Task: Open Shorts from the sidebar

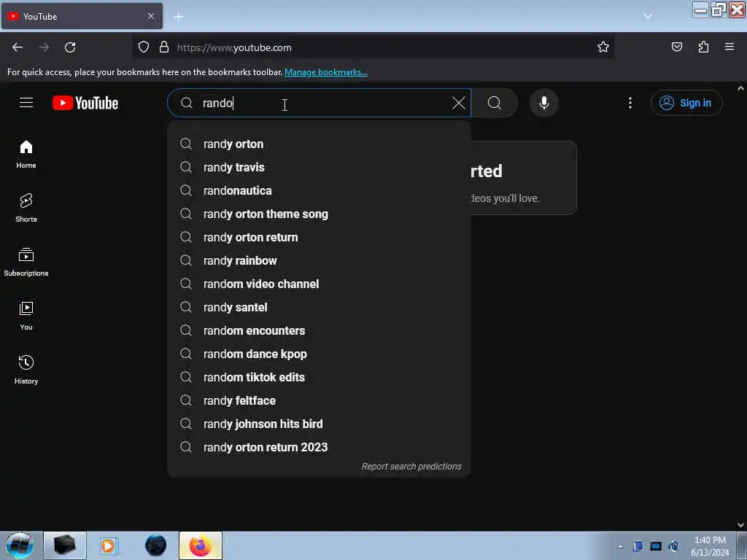Action: click(26, 208)
